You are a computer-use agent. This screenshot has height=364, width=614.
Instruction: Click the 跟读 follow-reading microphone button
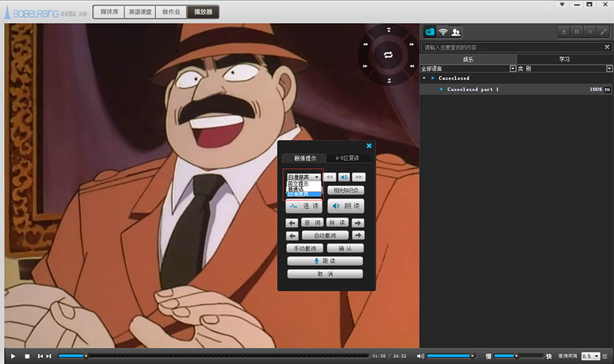(325, 261)
